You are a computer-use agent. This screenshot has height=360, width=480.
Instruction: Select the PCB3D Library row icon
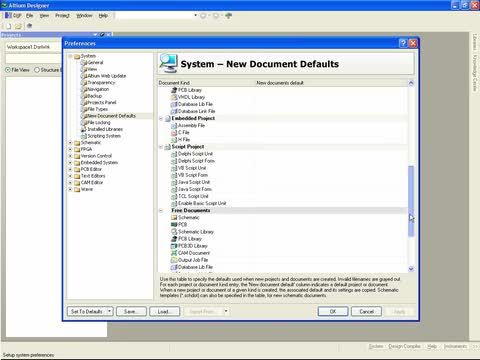click(x=174, y=246)
